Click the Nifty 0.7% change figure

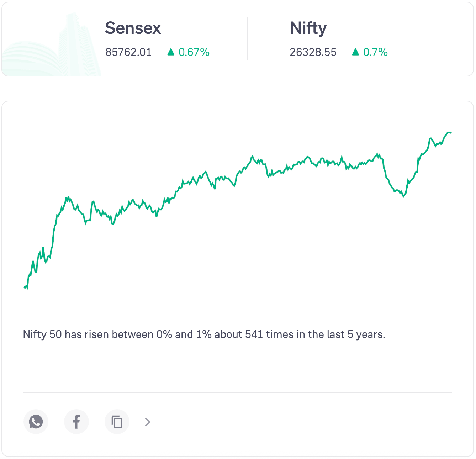[x=375, y=52]
